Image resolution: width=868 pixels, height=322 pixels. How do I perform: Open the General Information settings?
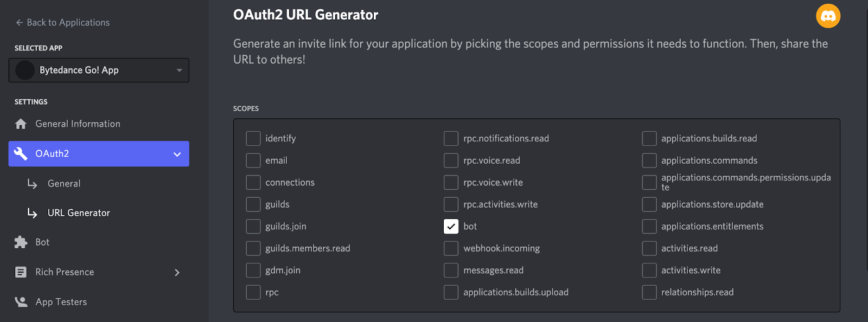[78, 124]
